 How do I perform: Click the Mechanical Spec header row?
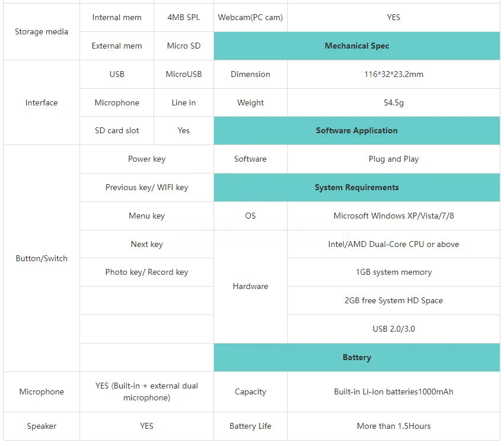(x=356, y=46)
